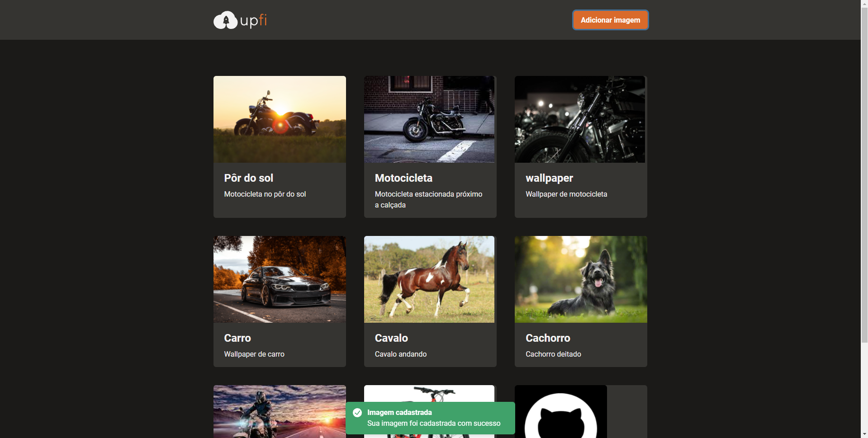Open the 'Pôr do sol' image thumbnail
Viewport: 868px width, 438px height.
click(279, 119)
